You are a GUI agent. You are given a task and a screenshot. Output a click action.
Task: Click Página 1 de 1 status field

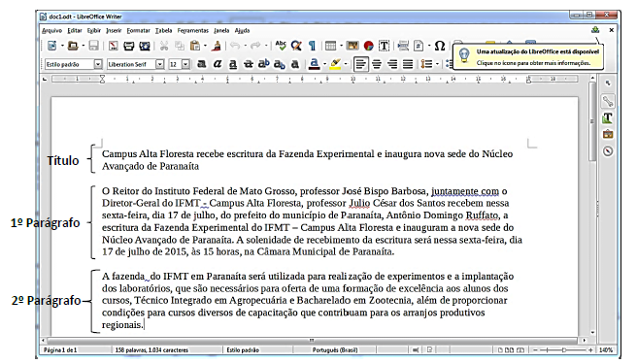[60, 349]
